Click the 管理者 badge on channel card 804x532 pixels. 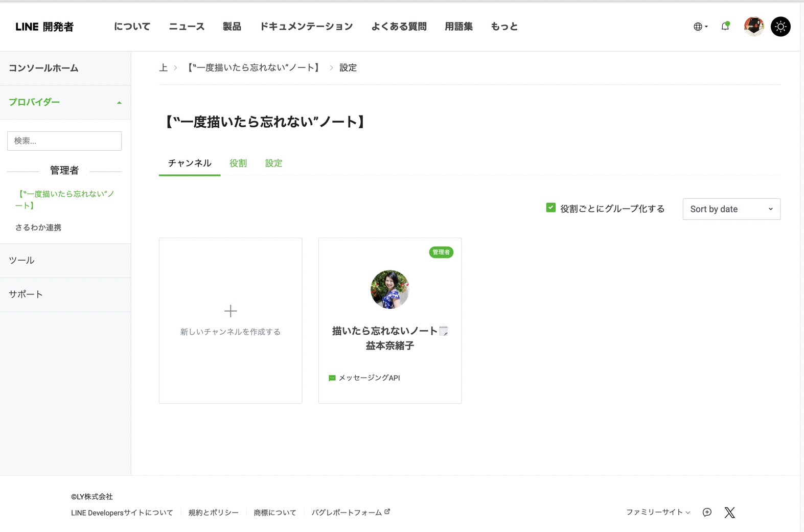pyautogui.click(x=441, y=252)
